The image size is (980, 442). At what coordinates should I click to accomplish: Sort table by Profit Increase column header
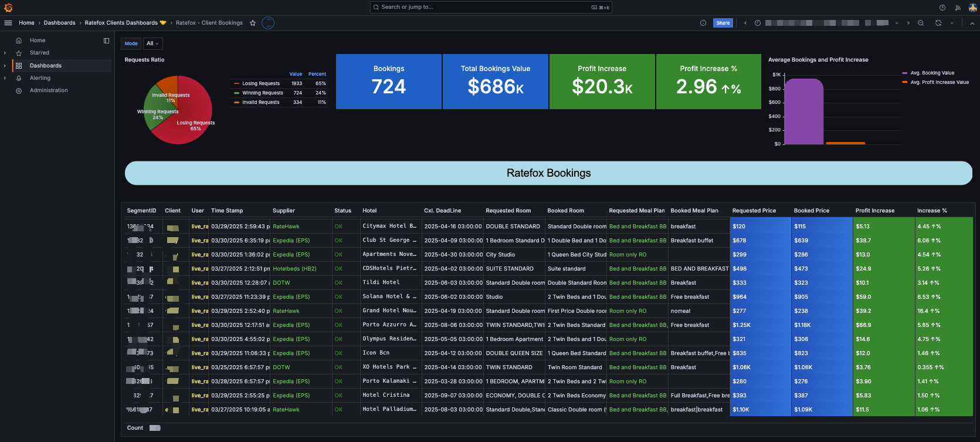(x=875, y=211)
